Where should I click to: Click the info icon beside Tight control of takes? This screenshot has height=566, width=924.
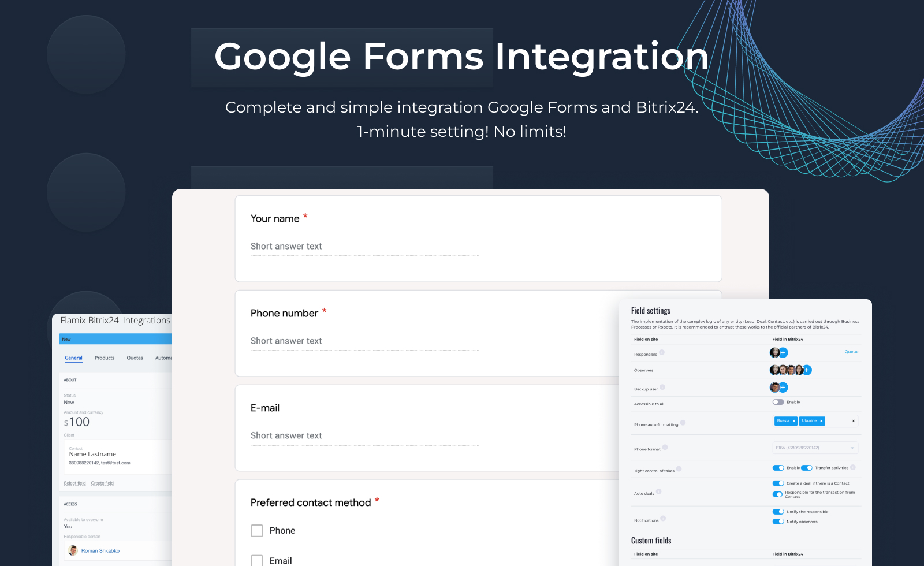pyautogui.click(x=679, y=468)
